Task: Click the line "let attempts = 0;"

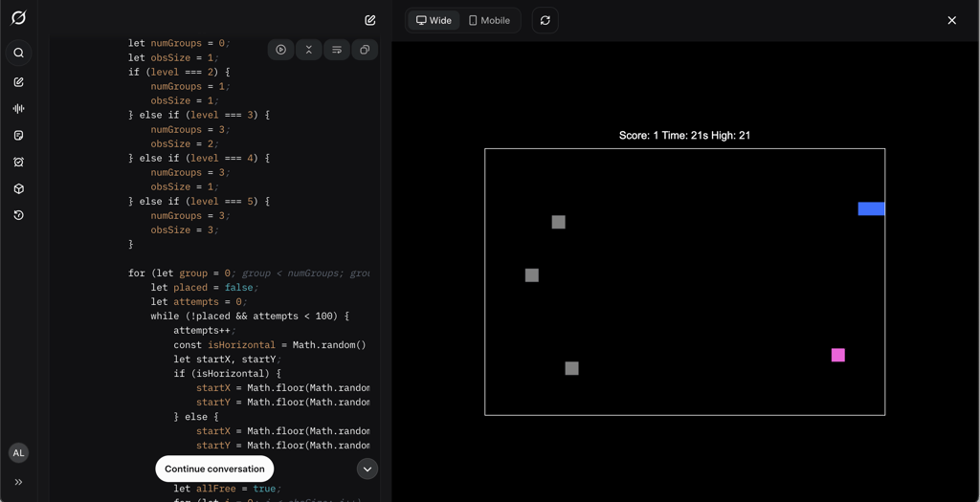Action: pos(199,301)
